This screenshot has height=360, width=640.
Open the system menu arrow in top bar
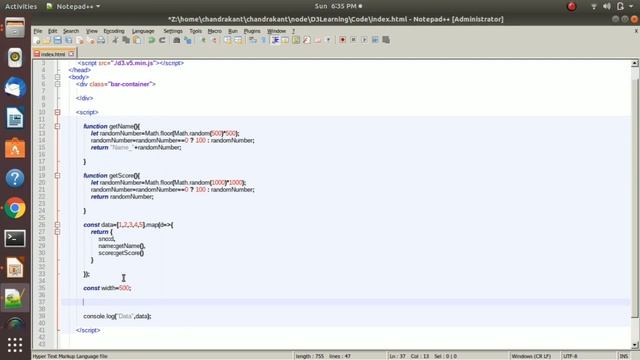point(631,6)
